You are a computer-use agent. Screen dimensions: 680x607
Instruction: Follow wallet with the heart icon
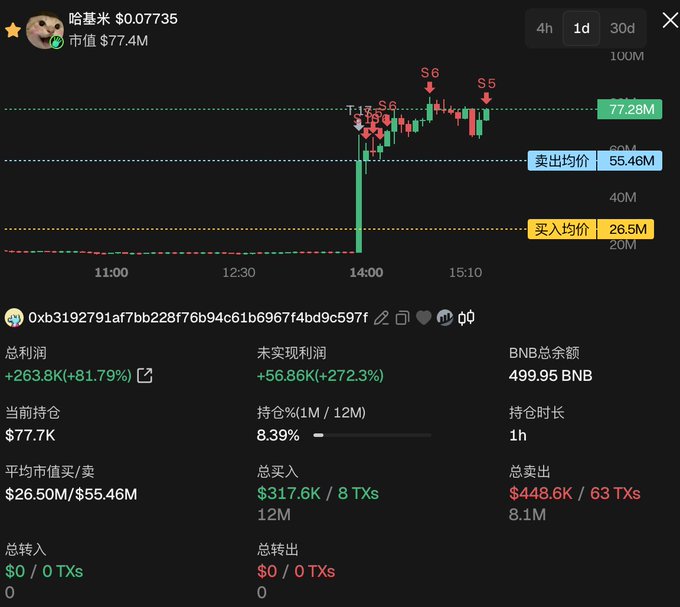(x=424, y=317)
